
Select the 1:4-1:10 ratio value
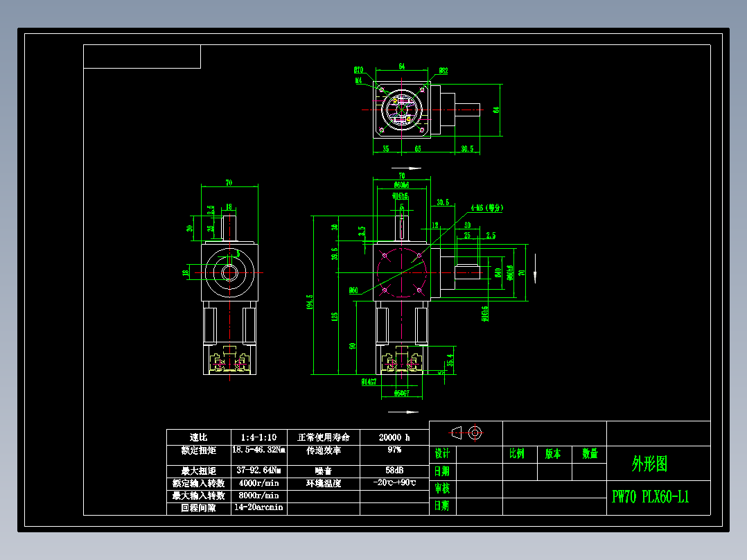tap(260, 437)
